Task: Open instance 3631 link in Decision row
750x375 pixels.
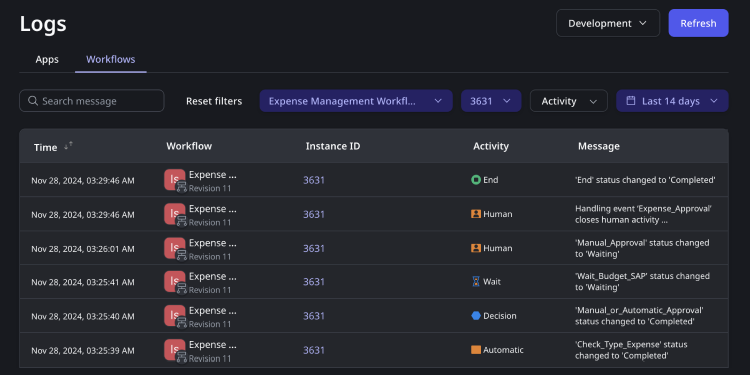Action: point(314,316)
